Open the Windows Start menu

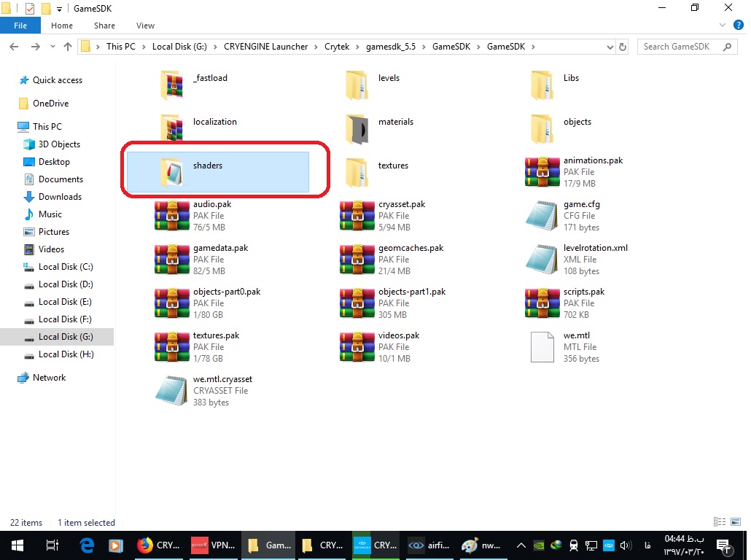(17, 545)
